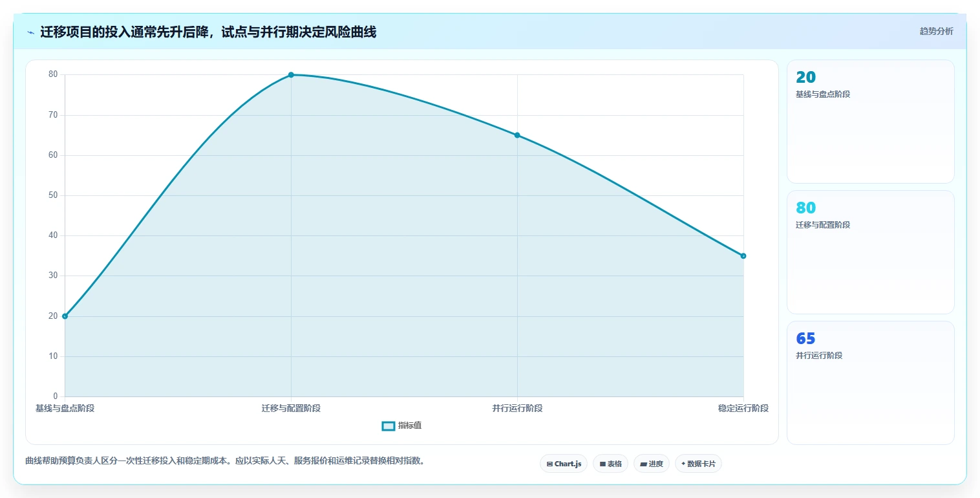Select the 表格 tag chip
The width and height of the screenshot is (980, 498).
click(x=610, y=464)
